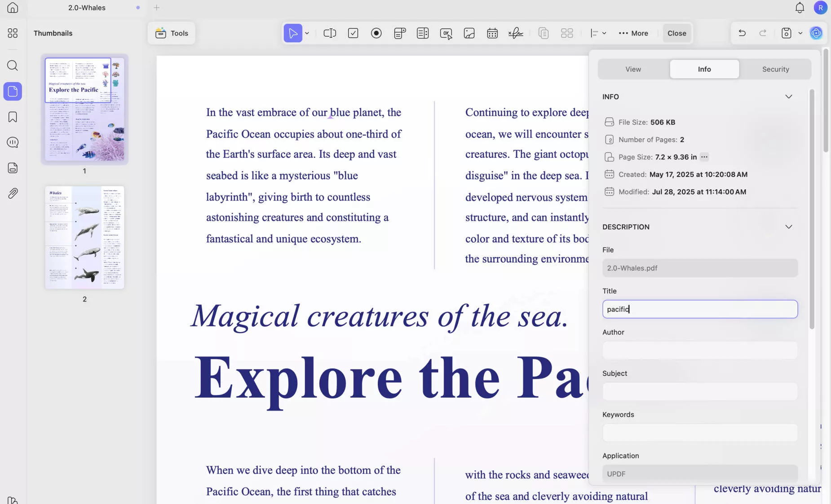Viewport: 831px width, 504px height.
Task: Select the Radio Button form tool
Action: tap(376, 33)
